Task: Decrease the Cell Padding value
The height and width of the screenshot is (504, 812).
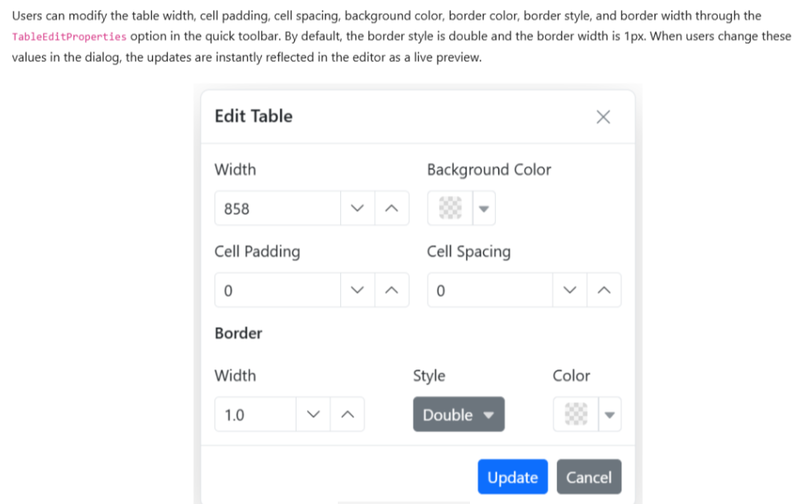Action: click(x=357, y=291)
